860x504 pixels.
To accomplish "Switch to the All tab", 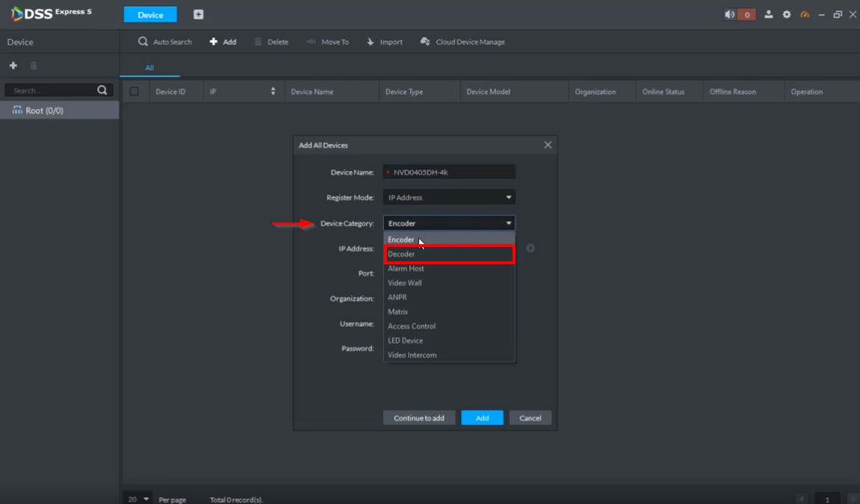I will point(149,68).
